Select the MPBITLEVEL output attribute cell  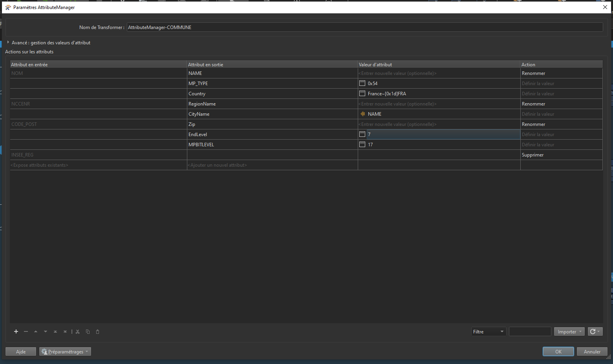coord(273,145)
